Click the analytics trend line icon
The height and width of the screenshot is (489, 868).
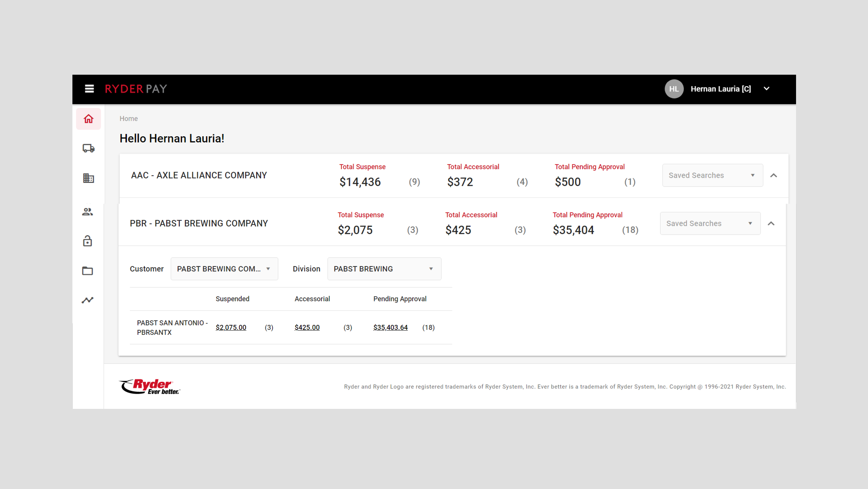coord(88,300)
